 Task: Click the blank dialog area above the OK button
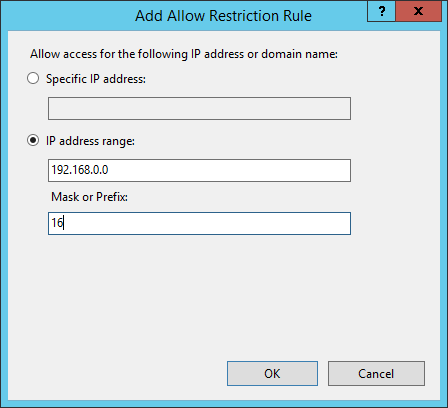[x=272, y=300]
